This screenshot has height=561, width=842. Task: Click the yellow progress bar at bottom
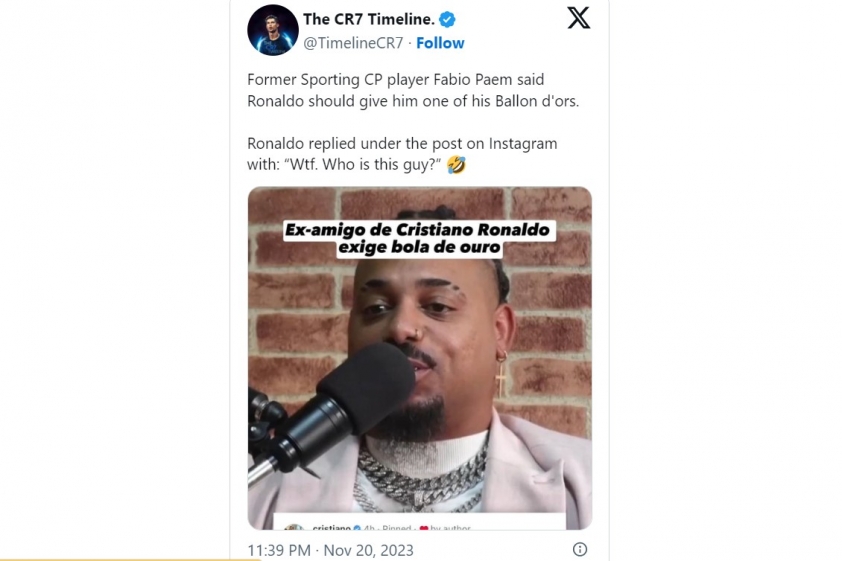pos(130,559)
